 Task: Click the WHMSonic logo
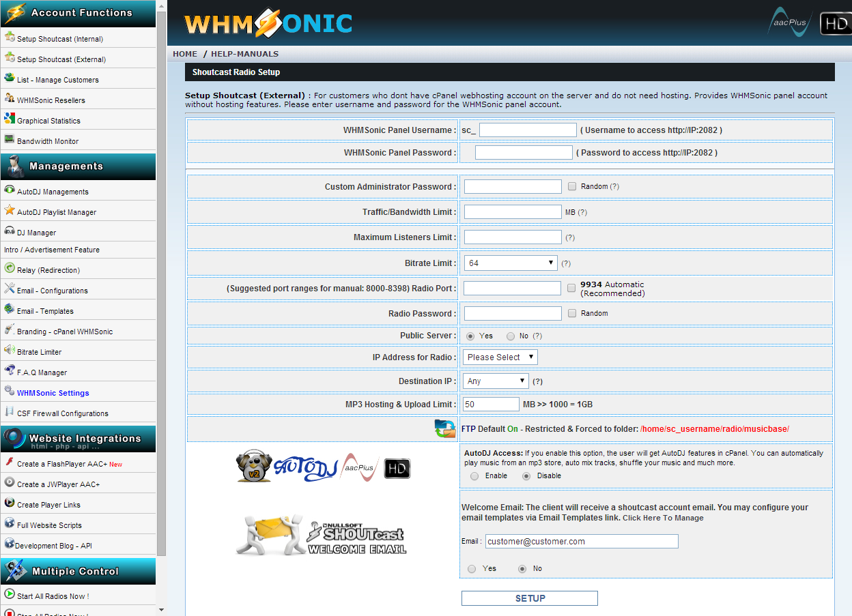click(x=268, y=24)
